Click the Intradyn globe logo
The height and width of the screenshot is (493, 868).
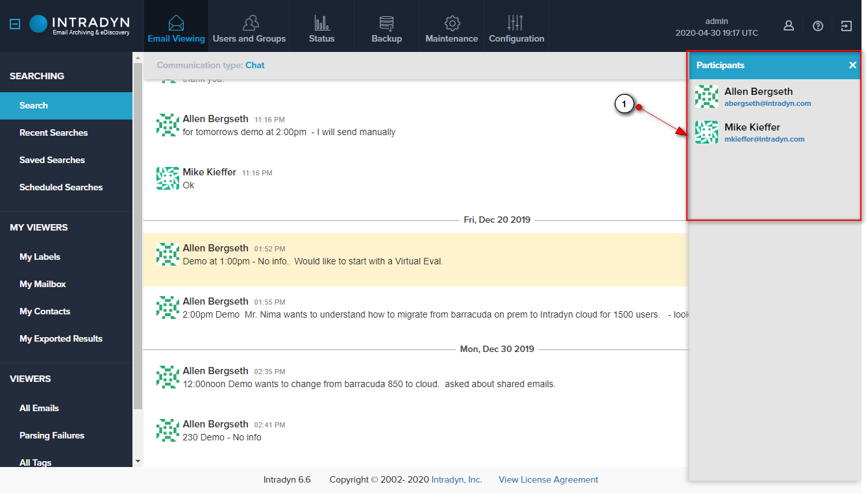[38, 25]
